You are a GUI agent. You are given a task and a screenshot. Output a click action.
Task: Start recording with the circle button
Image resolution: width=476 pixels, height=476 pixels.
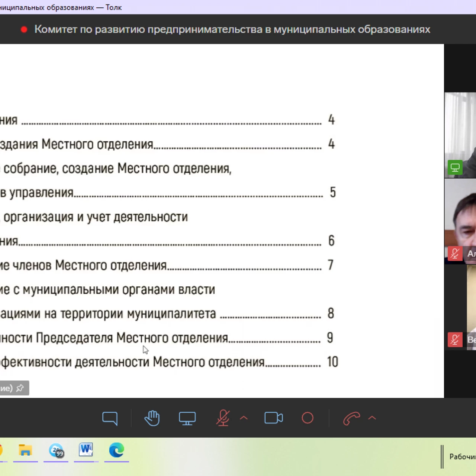click(308, 418)
